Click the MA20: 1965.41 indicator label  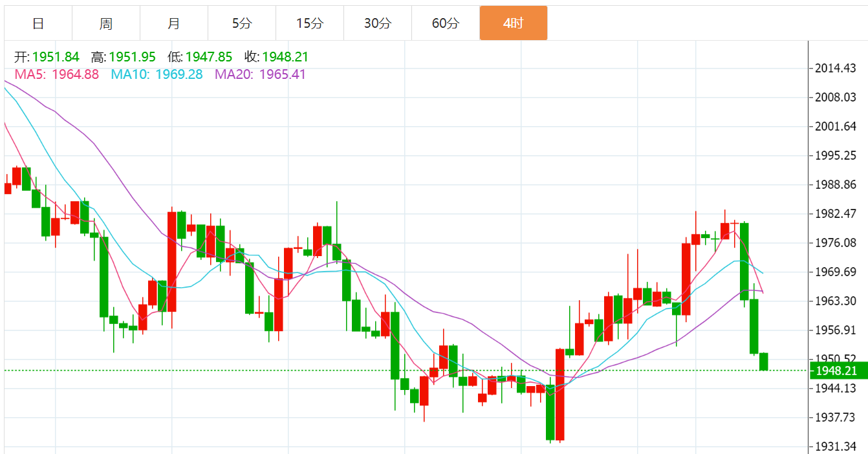click(261, 74)
